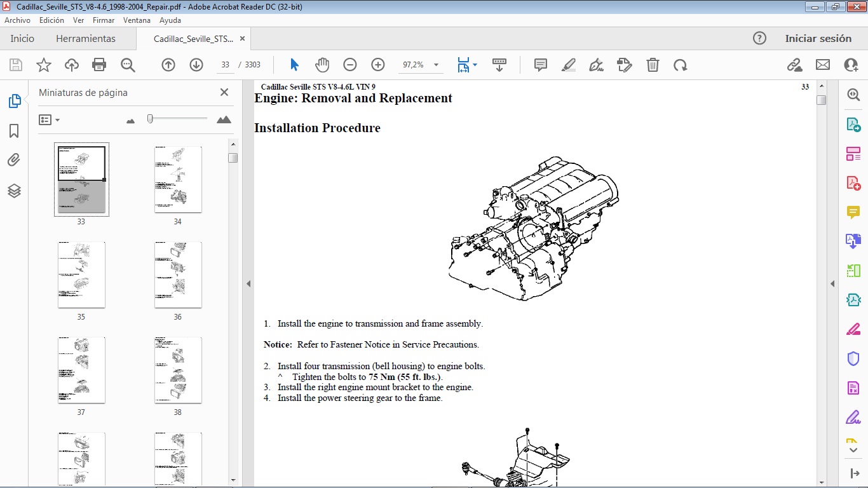Open the Ver menu

78,20
